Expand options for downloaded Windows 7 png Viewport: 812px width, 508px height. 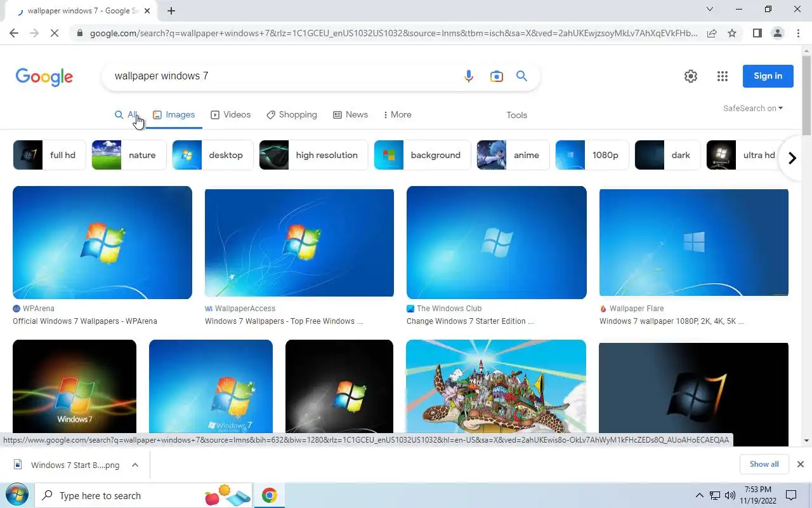pyautogui.click(x=135, y=465)
